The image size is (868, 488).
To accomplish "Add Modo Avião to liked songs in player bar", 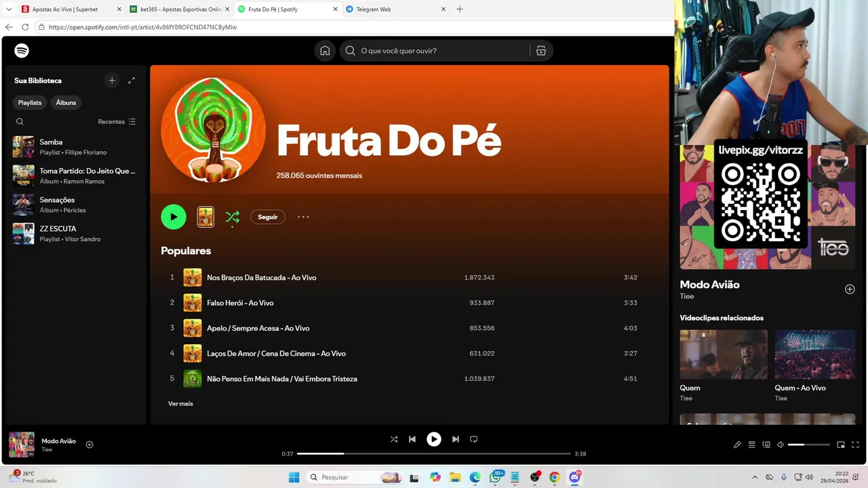I will (90, 445).
